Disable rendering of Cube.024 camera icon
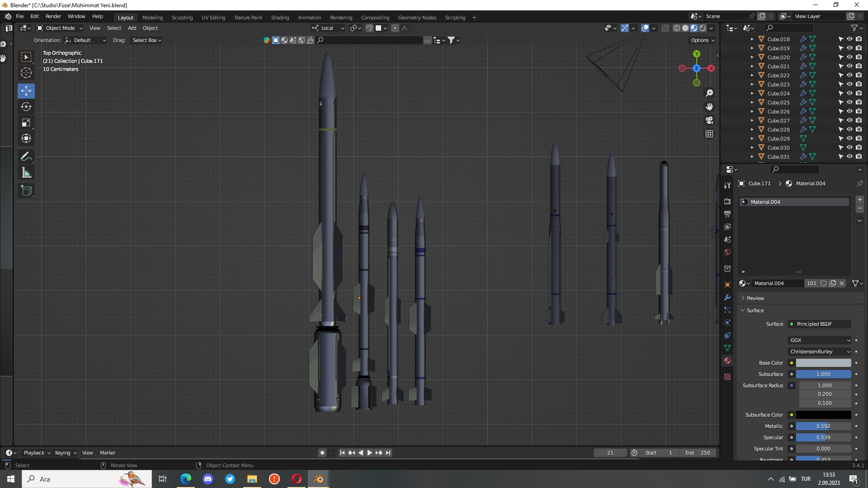This screenshot has height=488, width=868. [x=859, y=94]
